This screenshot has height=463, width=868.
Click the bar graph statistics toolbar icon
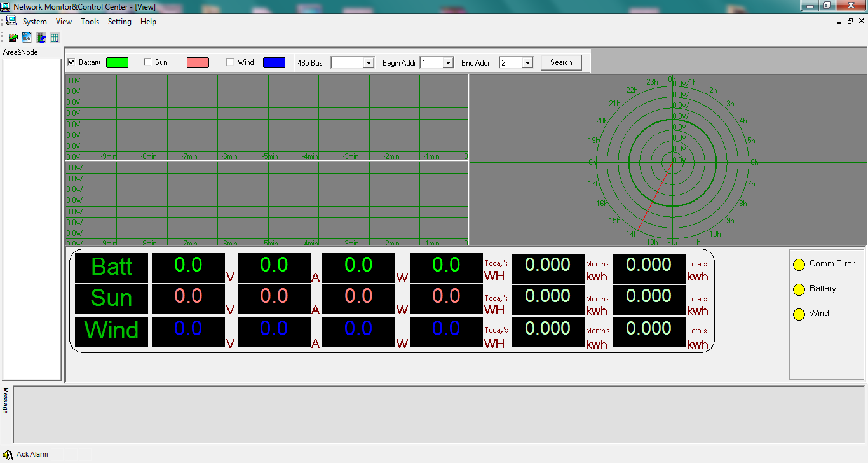pos(40,38)
